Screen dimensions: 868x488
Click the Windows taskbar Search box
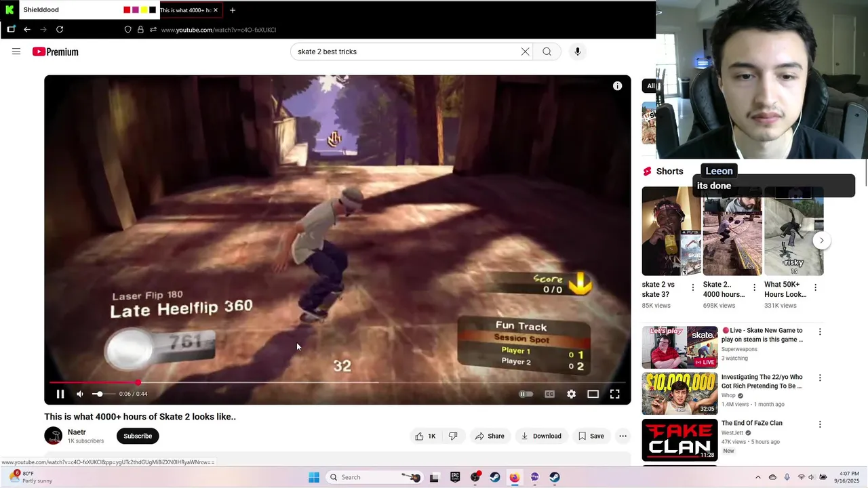coord(374,477)
